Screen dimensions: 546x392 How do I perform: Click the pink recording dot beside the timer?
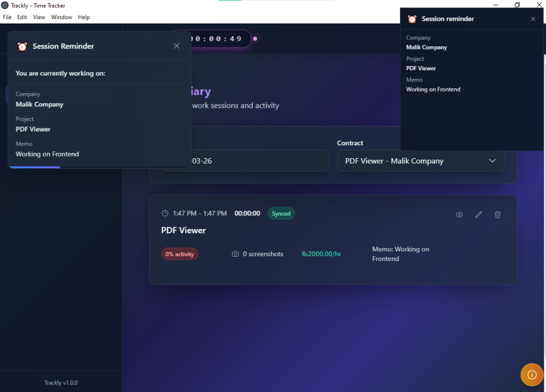(255, 38)
